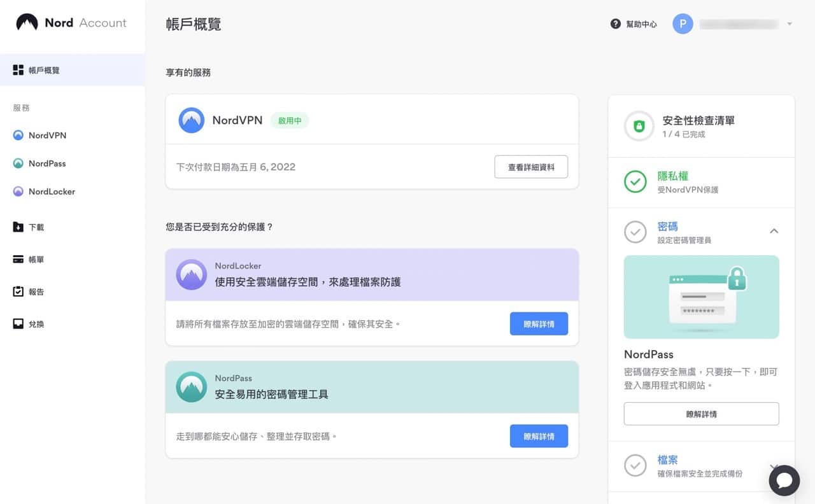Click the help center question mark icon
Viewport: 815px width, 504px height.
coord(615,24)
